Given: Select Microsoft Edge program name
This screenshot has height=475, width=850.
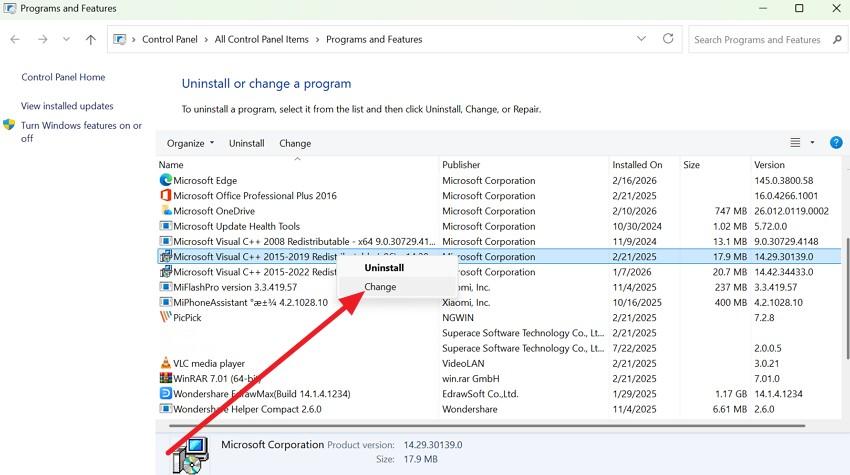Looking at the screenshot, I should [x=205, y=181].
